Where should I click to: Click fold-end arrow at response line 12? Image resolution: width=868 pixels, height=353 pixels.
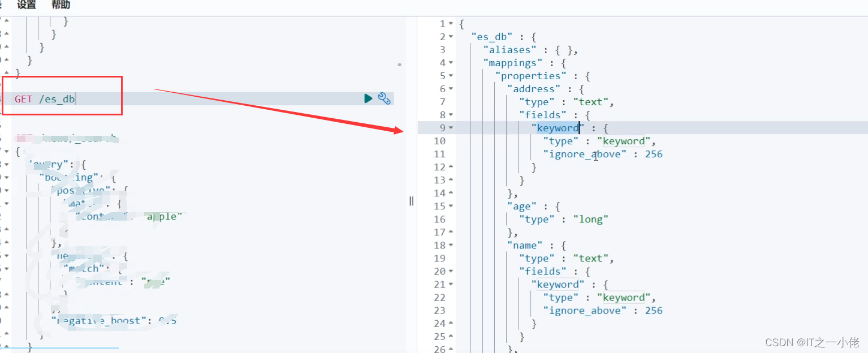point(451,167)
